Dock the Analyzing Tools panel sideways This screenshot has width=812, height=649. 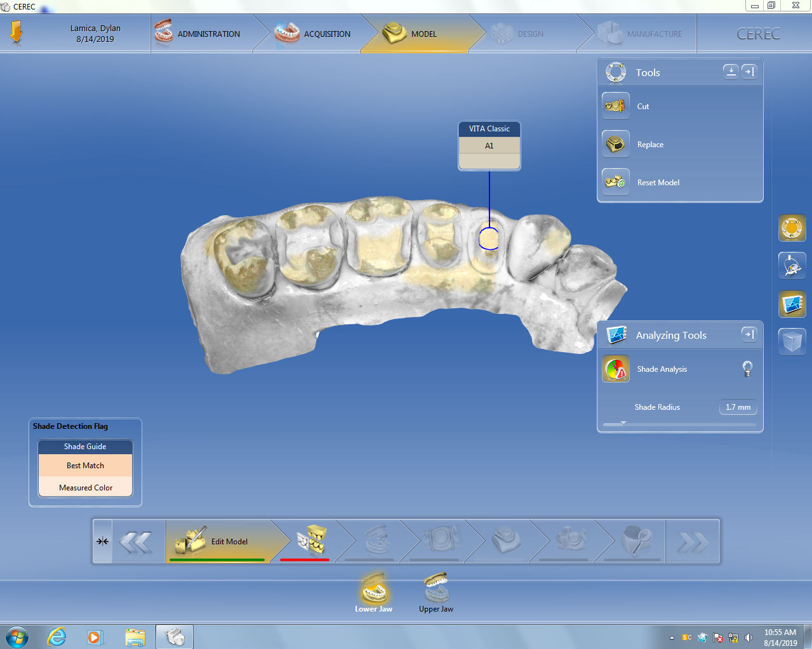point(749,334)
